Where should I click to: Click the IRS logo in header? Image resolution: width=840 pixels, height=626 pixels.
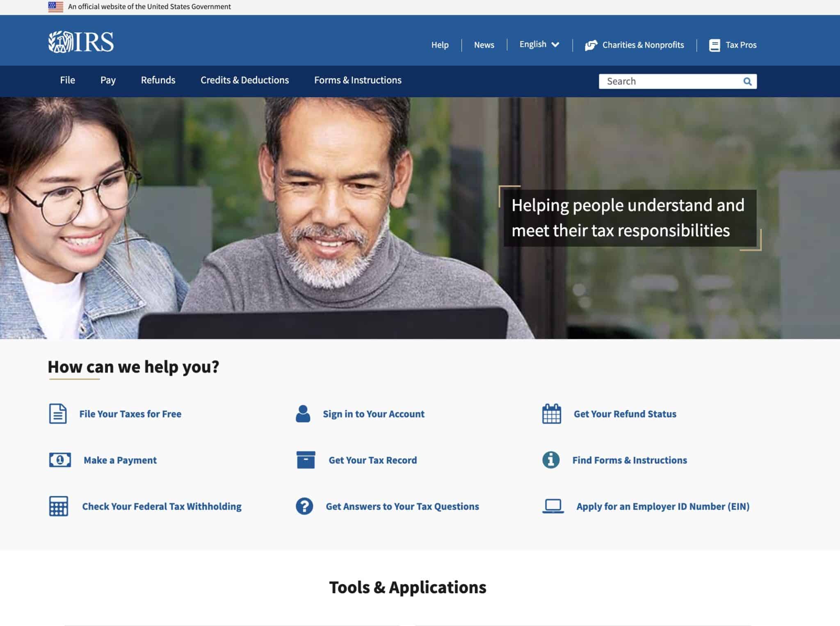click(x=81, y=42)
